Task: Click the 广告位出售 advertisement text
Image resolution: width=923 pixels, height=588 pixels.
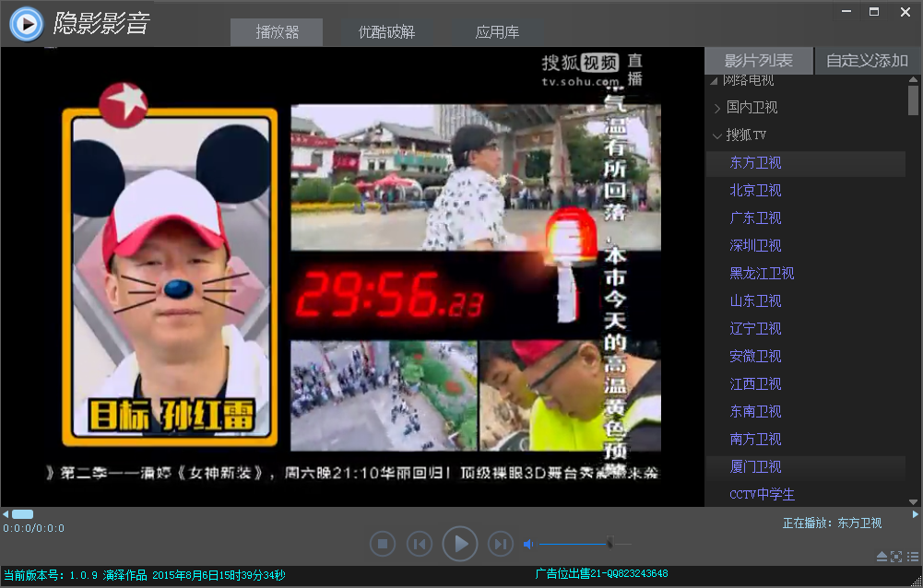Action: (x=601, y=573)
